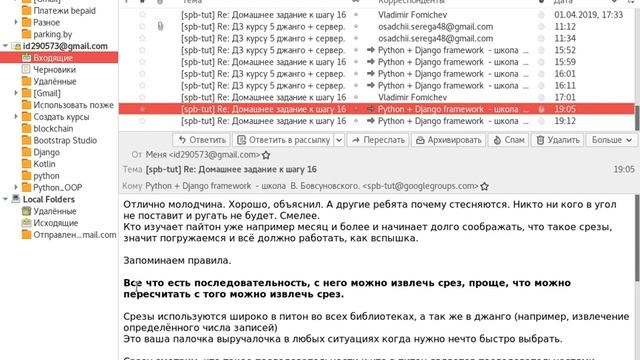Star the message received at 16:01

coord(142,74)
